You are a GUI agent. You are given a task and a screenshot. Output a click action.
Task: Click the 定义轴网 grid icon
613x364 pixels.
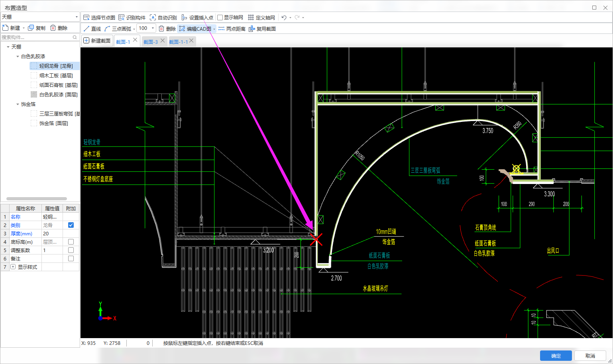[251, 18]
